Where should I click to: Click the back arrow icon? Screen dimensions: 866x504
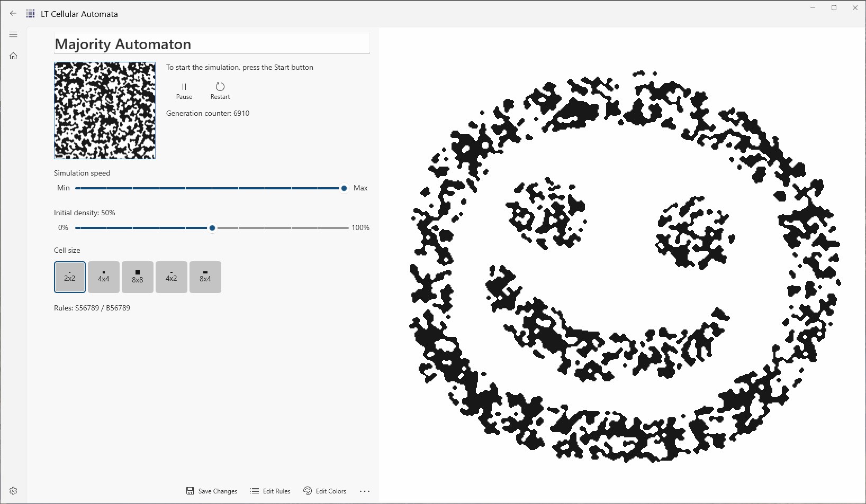click(x=13, y=14)
